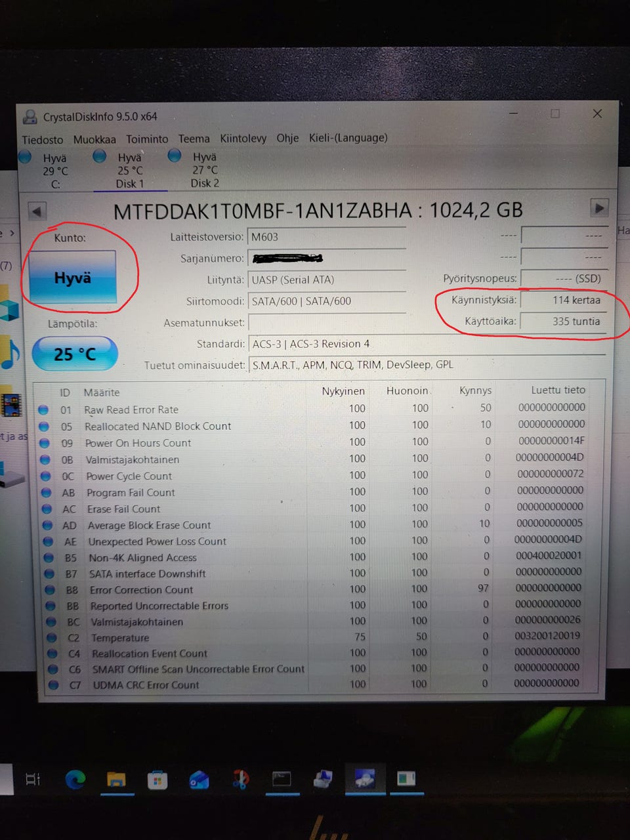Screen dimensions: 630x840
Task: Click the empty Asematunnukset field
Action: (x=327, y=322)
